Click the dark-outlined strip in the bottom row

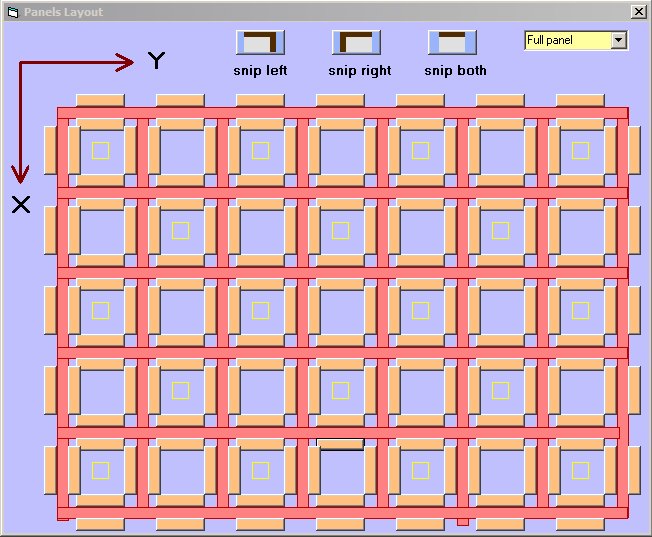[x=340, y=444]
